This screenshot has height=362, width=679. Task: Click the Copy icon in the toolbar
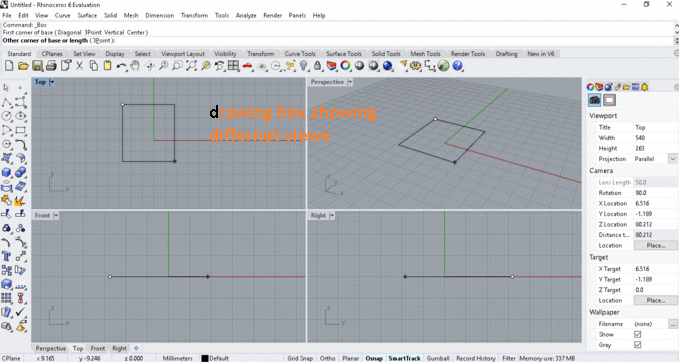pos(93,65)
